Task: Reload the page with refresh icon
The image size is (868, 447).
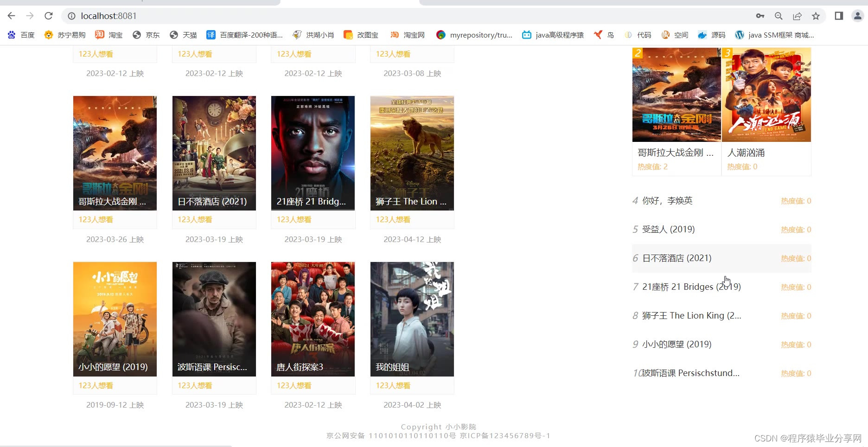Action: 49,16
